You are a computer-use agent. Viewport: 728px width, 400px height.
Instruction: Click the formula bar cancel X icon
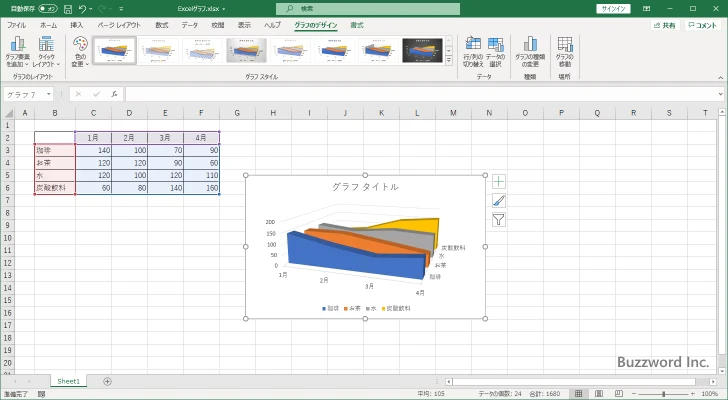pyautogui.click(x=78, y=94)
